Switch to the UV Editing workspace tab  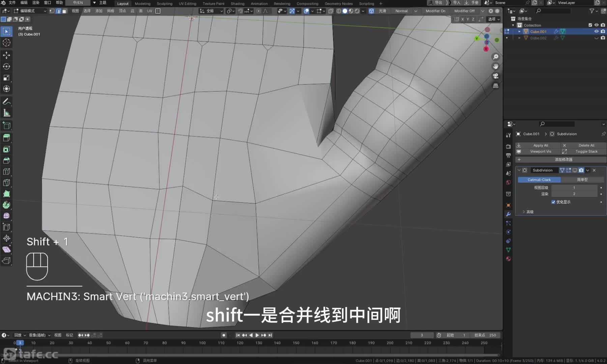[x=187, y=3]
